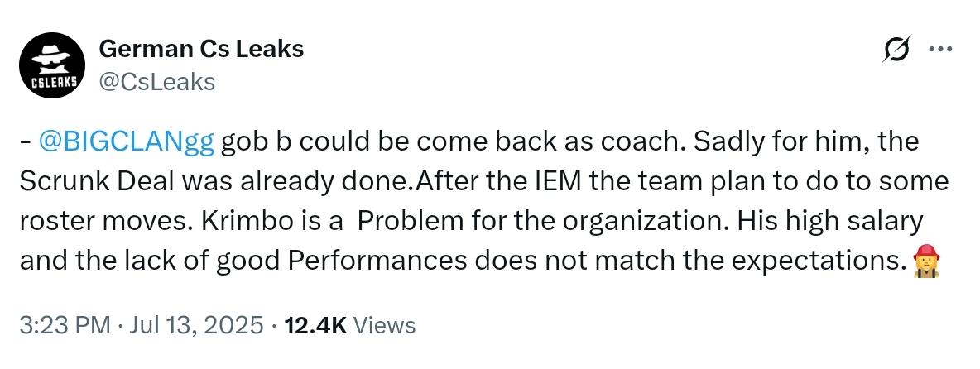This screenshot has width=980, height=369.
Task: Click the CSLEAKS profile avatar
Action: coord(52,65)
